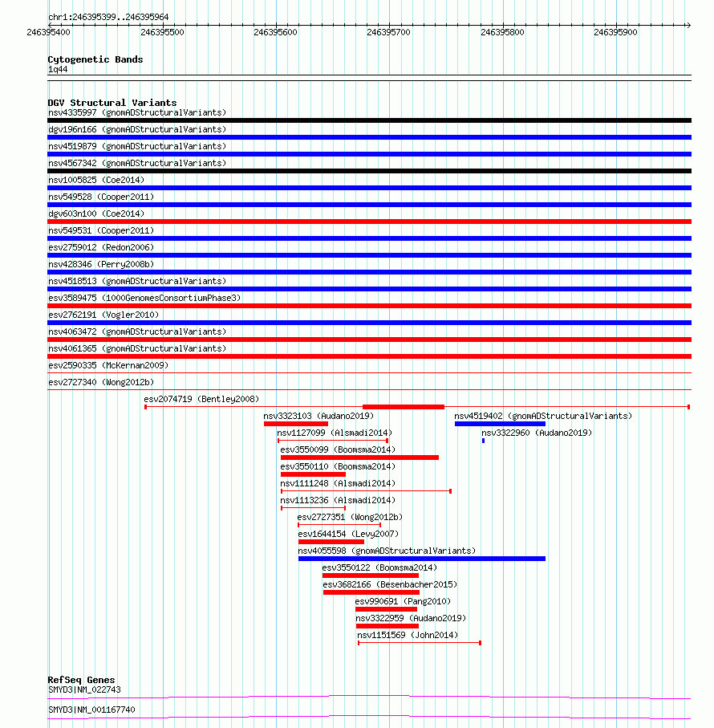Screen dimensions: 714x728
Task: Click the esv2590335 (McKernan2009) label
Action: (108, 365)
